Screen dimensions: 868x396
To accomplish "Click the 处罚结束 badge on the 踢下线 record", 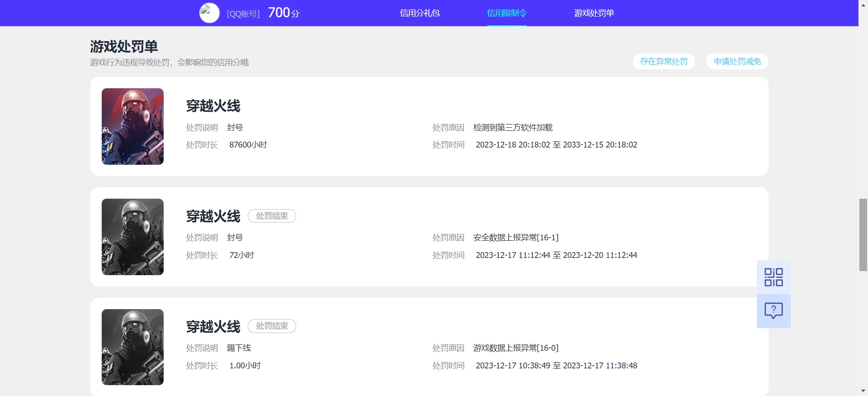I will (272, 326).
